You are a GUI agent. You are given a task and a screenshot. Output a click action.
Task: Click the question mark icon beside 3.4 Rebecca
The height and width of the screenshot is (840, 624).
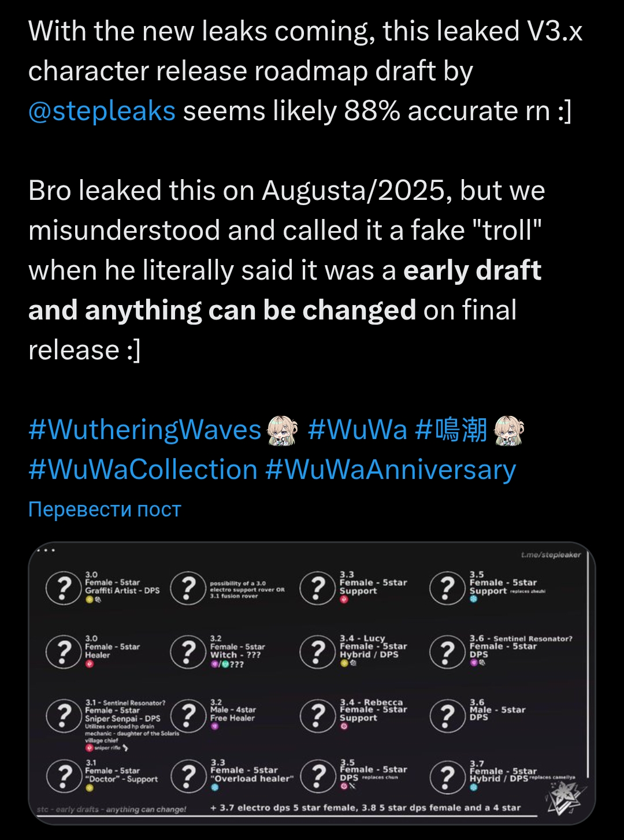(x=317, y=716)
